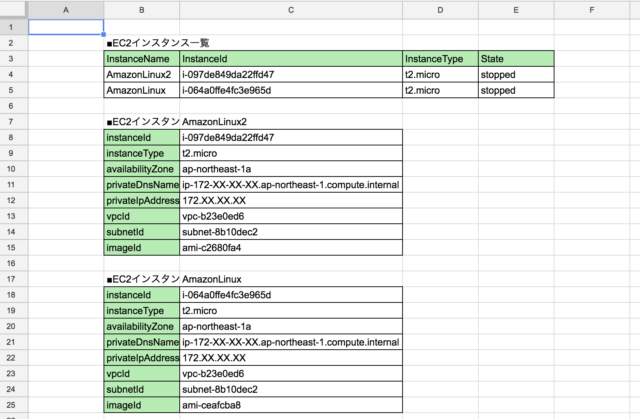Viewport: 640px width, 419px height.
Task: Click the InstanceType header cell in row 3
Action: tap(440, 59)
